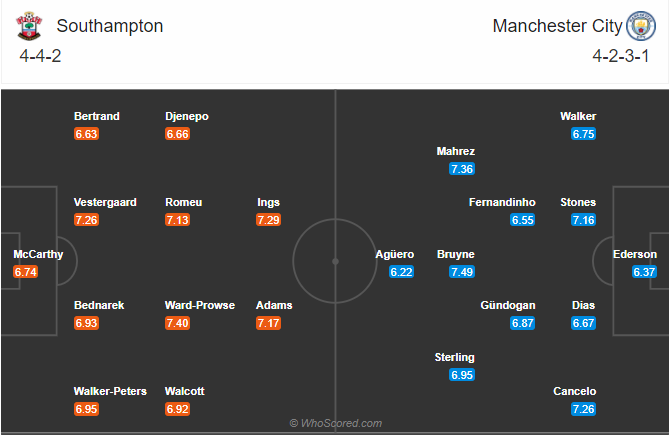Select the Manchester City team name
This screenshot has width=672, height=435.
(557, 26)
